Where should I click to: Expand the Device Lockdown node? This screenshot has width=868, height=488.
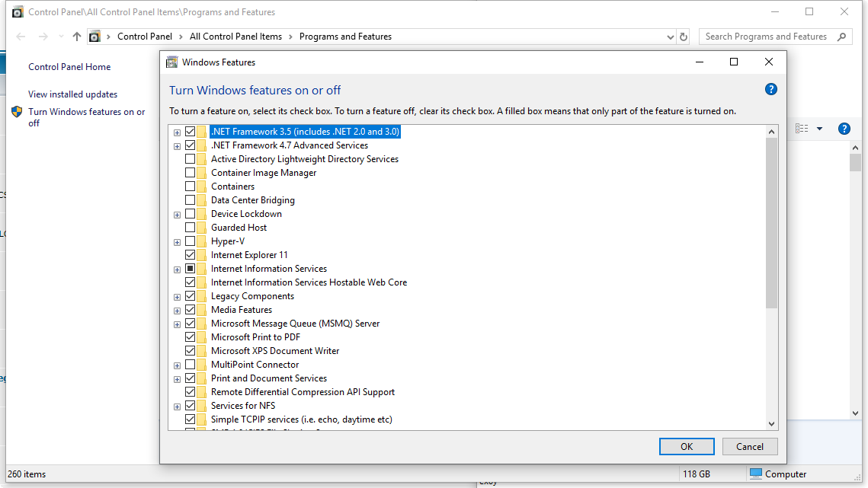click(177, 215)
